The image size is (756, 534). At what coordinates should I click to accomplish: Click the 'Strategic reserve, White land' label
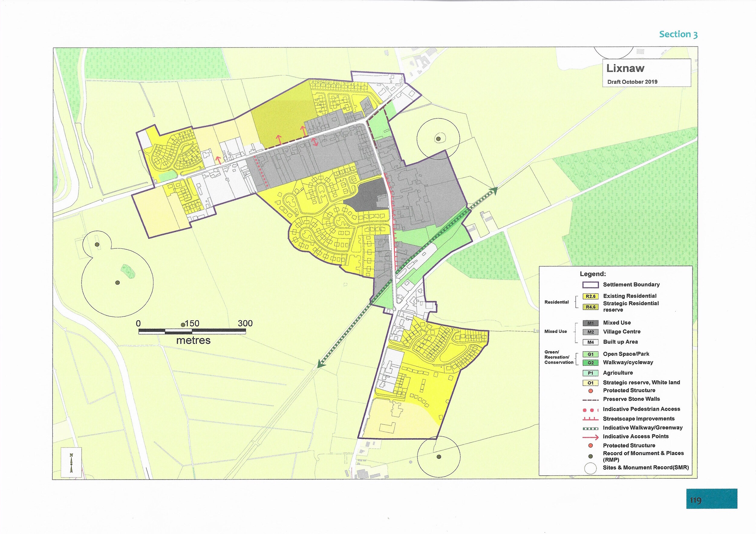641,383
